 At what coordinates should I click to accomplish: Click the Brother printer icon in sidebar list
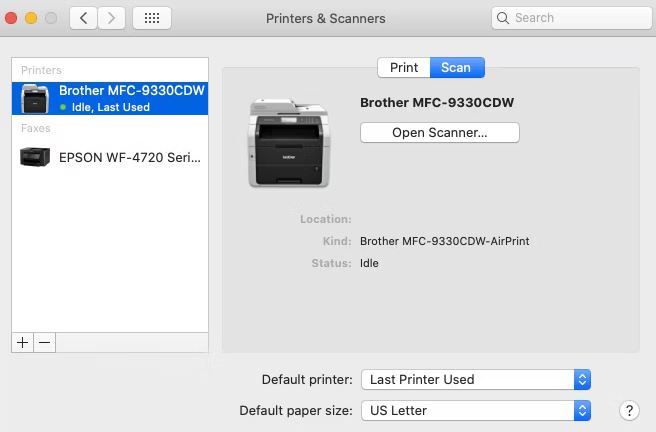click(x=35, y=99)
